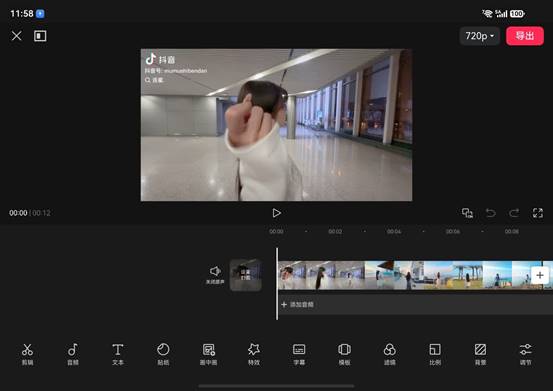Viewport: 553px width, 391px height.
Task: Open the 720p resolution dropdown
Action: (480, 36)
